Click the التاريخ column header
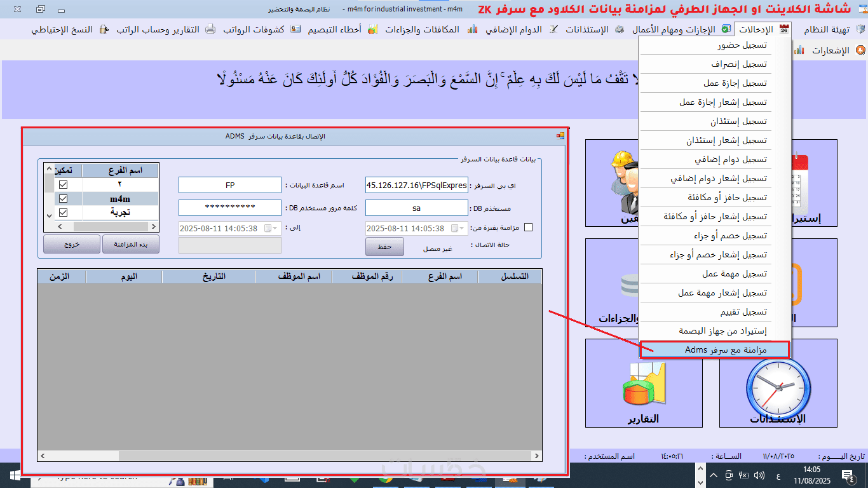868x488 pixels. [209, 276]
